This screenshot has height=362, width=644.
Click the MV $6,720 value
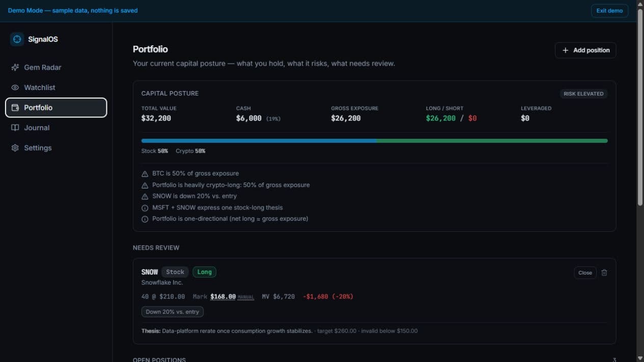(278, 296)
